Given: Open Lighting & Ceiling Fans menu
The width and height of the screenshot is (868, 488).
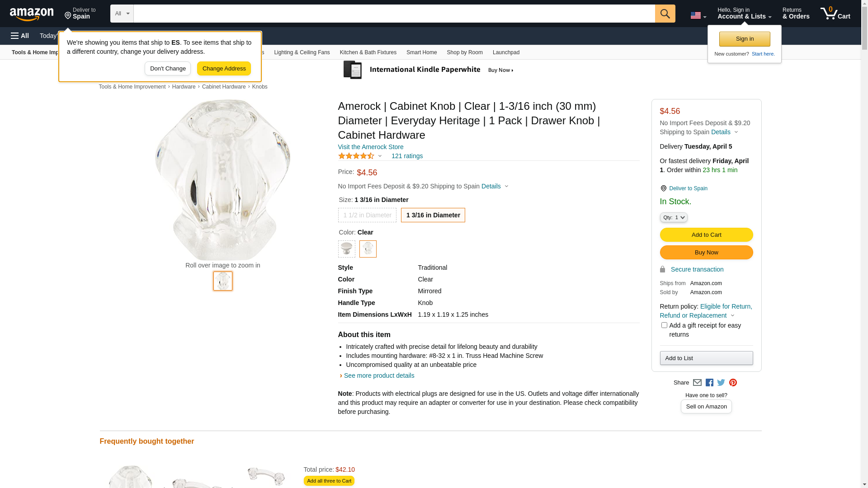Looking at the screenshot, I should pos(302,52).
